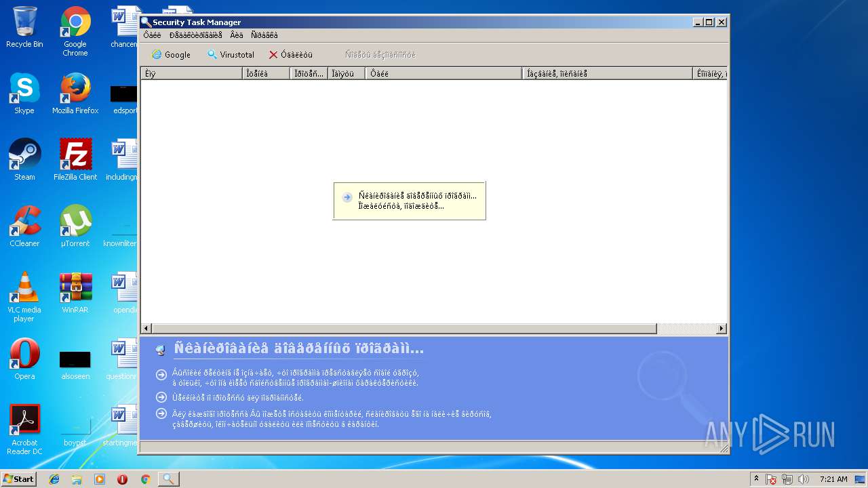Select the 'edsport' desktop file
Screen dimensions: 868x488
click(x=124, y=99)
